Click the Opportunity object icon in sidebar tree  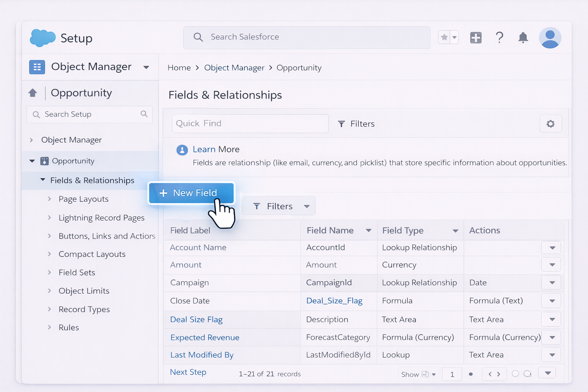(x=44, y=161)
